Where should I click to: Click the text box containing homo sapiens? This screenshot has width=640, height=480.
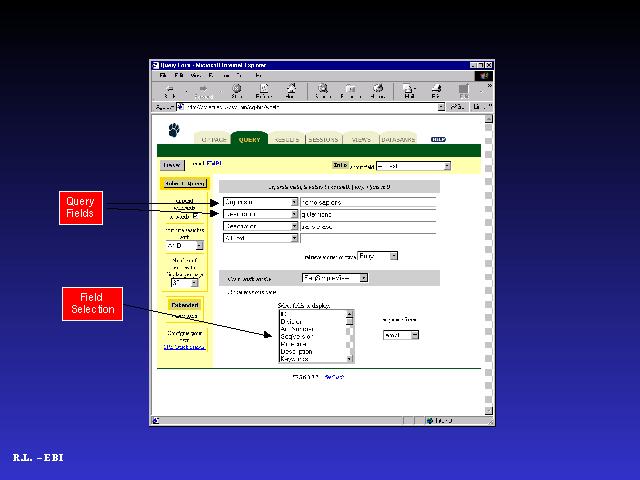click(x=367, y=201)
